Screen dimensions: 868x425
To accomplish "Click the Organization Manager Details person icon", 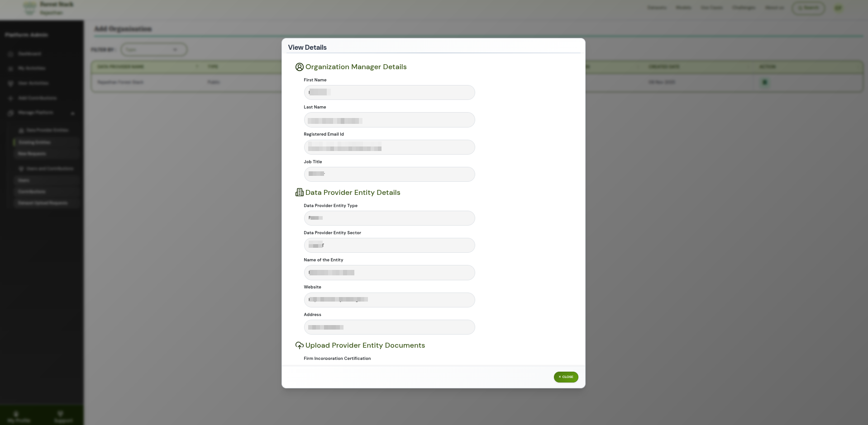I will click(x=299, y=67).
